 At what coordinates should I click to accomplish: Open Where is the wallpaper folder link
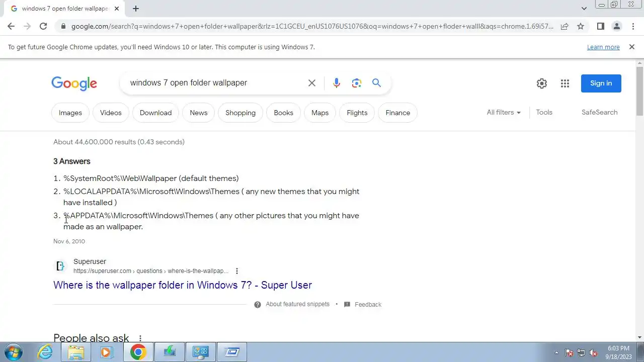[x=183, y=285]
